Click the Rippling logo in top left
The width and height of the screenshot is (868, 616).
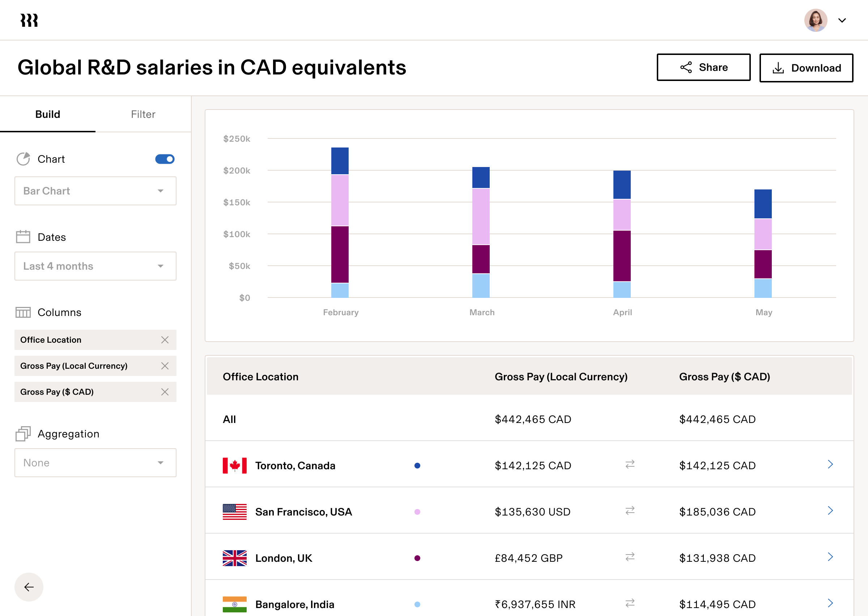[29, 20]
